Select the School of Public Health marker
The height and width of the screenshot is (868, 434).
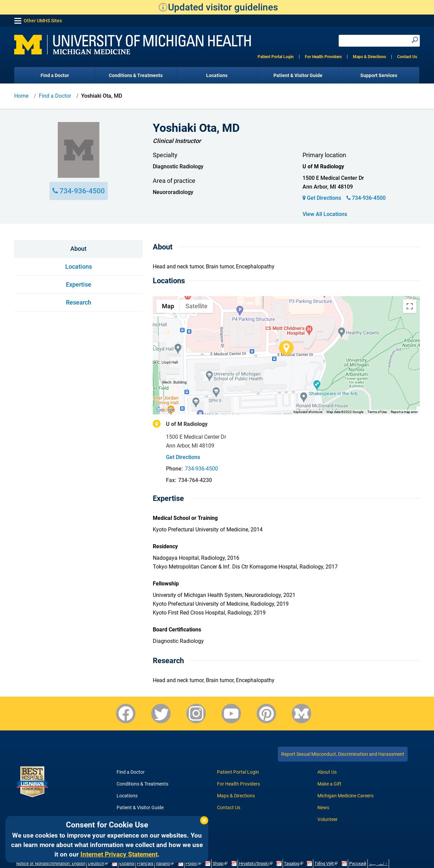coord(209,376)
